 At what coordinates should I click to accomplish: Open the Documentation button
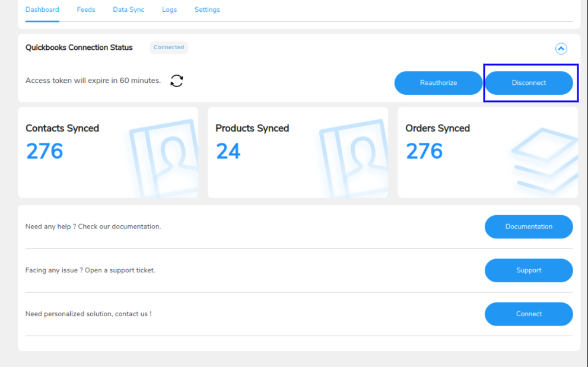[x=529, y=226]
